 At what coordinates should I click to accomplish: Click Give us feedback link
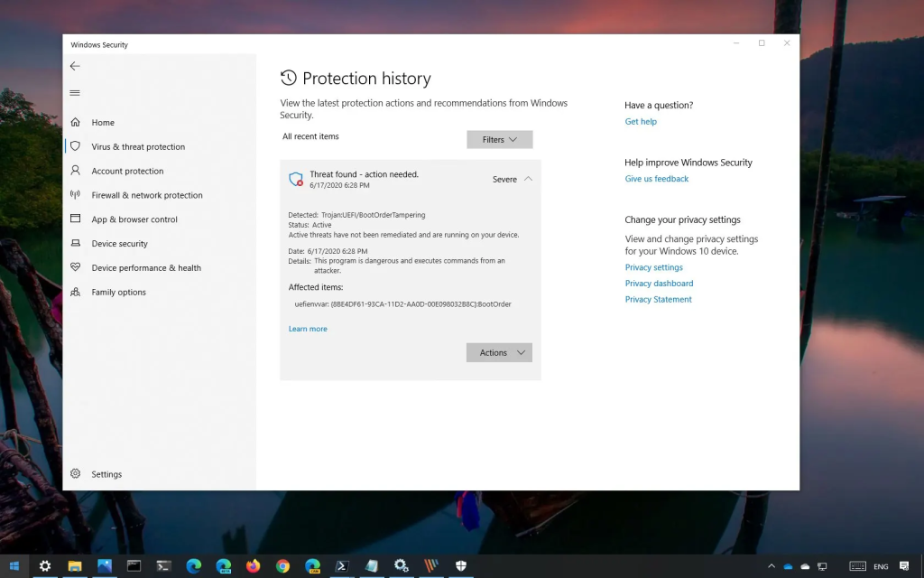[x=657, y=178]
